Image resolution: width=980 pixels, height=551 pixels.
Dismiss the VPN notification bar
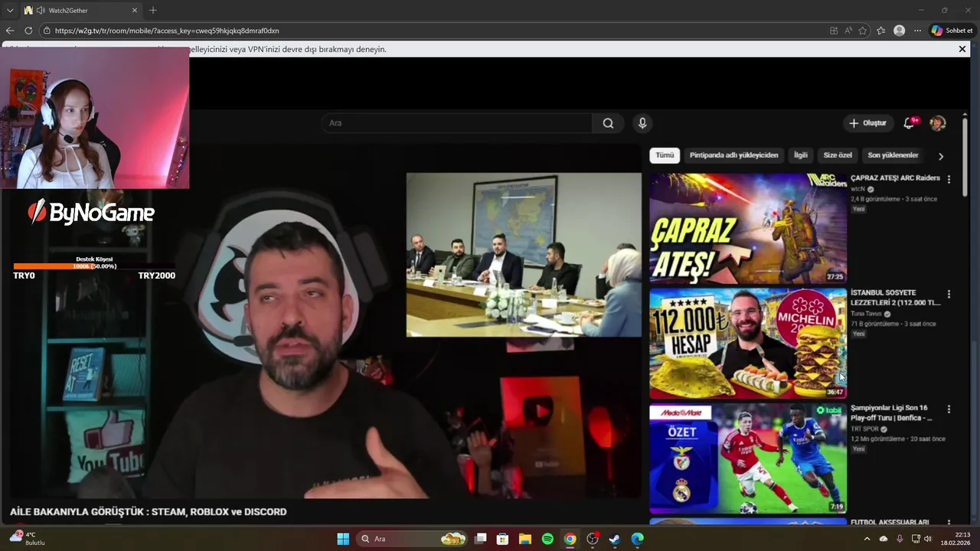(962, 49)
